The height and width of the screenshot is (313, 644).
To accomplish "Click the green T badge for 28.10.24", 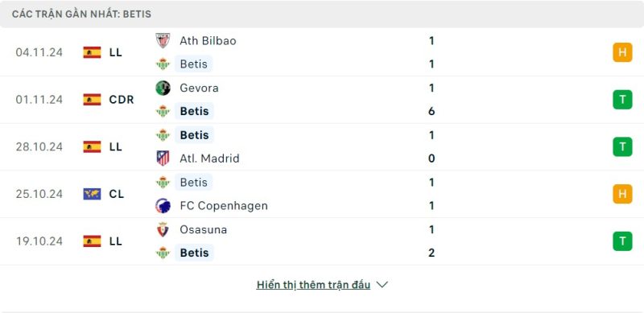I will click(622, 146).
